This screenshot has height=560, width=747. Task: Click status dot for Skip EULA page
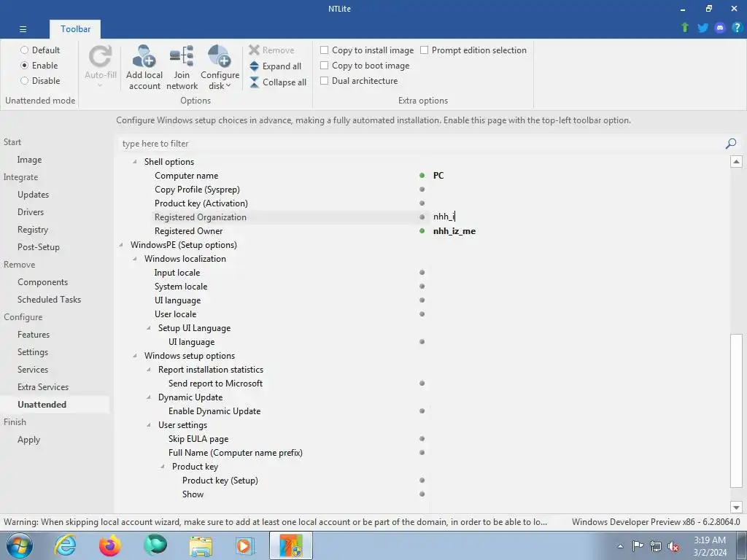point(422,438)
